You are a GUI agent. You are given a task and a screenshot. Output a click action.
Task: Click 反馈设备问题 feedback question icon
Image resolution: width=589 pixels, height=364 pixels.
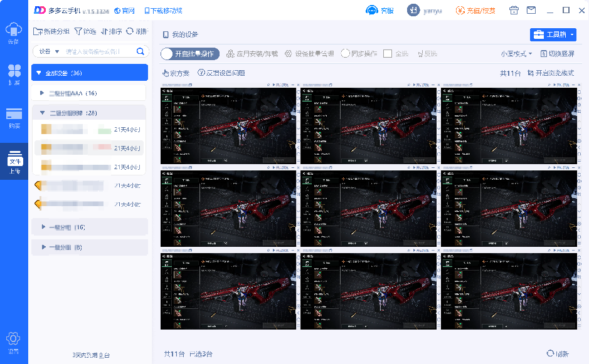coord(201,73)
